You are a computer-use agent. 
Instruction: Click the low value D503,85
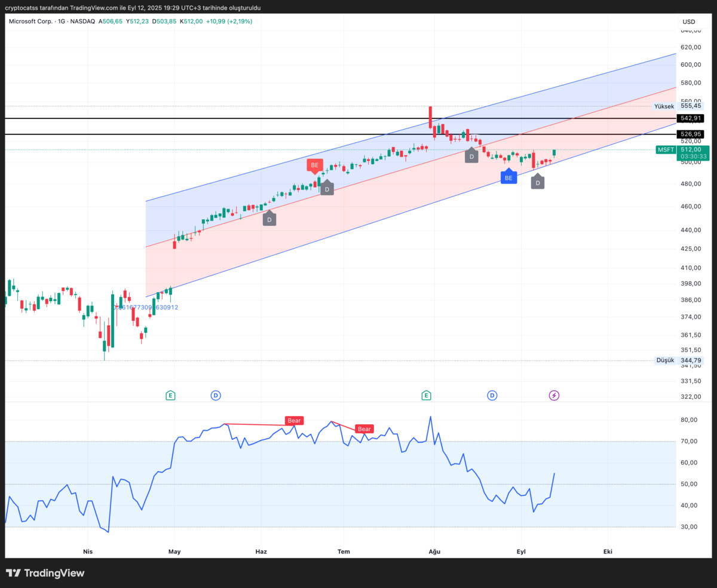pyautogui.click(x=164, y=21)
